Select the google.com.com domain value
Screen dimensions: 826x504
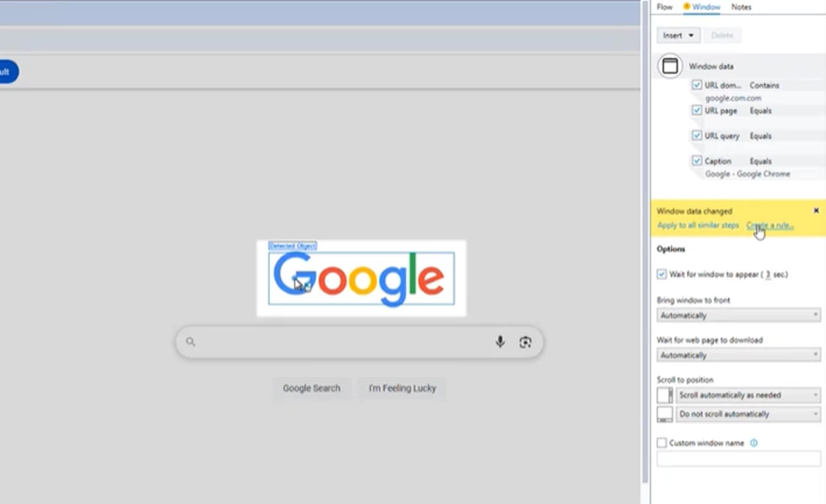point(734,98)
